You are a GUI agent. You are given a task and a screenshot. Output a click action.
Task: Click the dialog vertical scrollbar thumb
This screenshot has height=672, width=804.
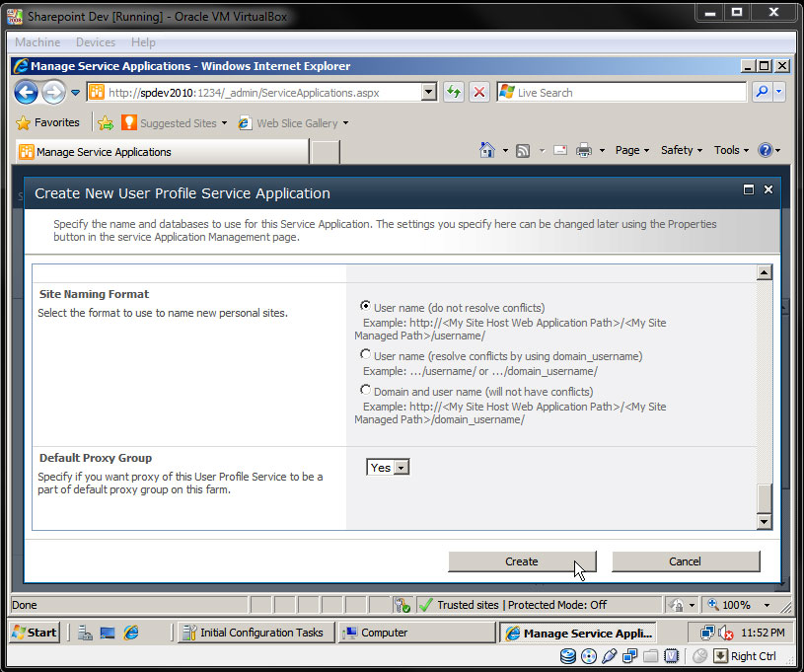[x=764, y=498]
